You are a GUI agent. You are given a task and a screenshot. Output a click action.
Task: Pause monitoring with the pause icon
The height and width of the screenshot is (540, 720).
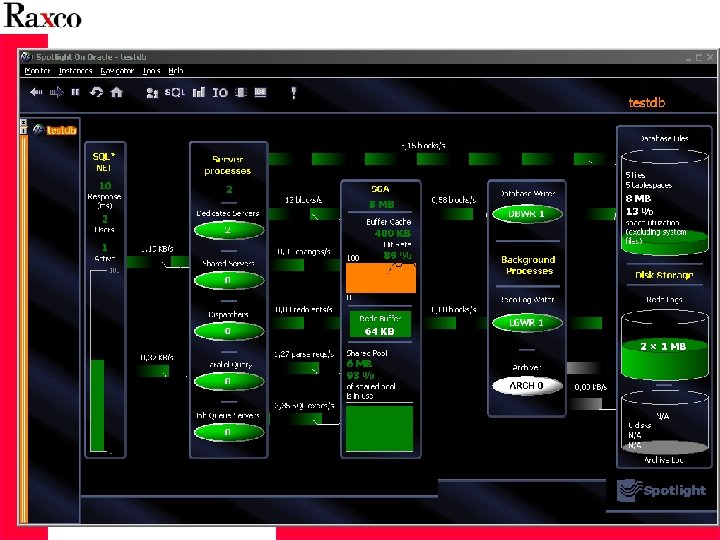click(x=75, y=92)
